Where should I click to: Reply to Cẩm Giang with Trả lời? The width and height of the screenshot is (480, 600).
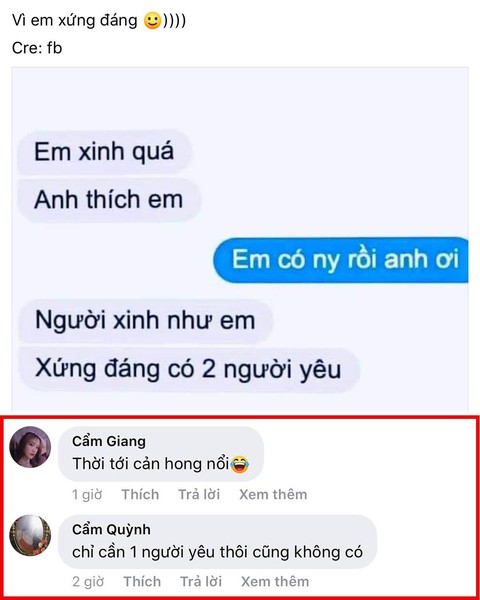pyautogui.click(x=199, y=494)
